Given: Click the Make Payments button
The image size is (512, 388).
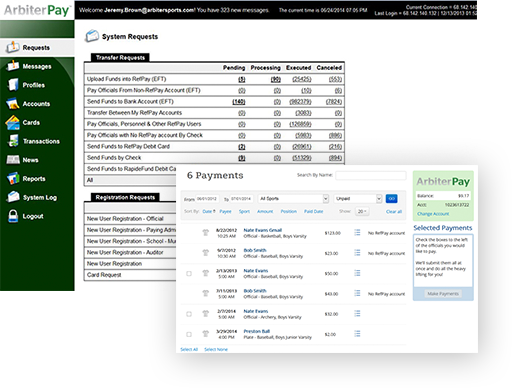Looking at the screenshot, I should click(x=443, y=294).
